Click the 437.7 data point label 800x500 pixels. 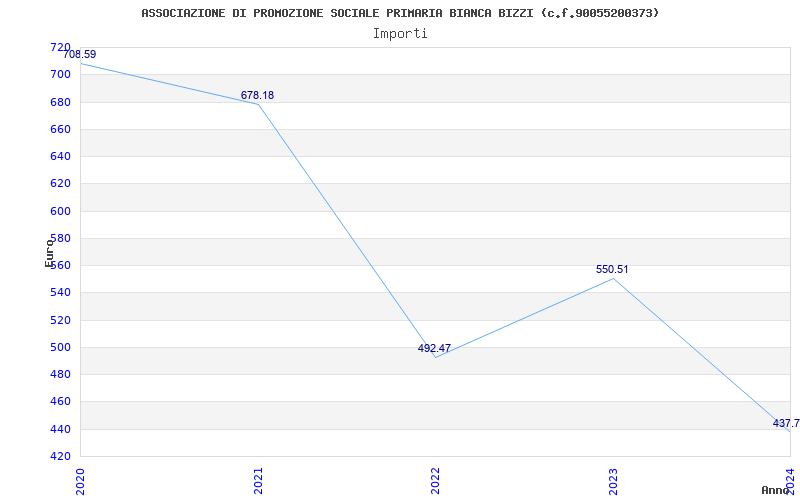coord(786,423)
